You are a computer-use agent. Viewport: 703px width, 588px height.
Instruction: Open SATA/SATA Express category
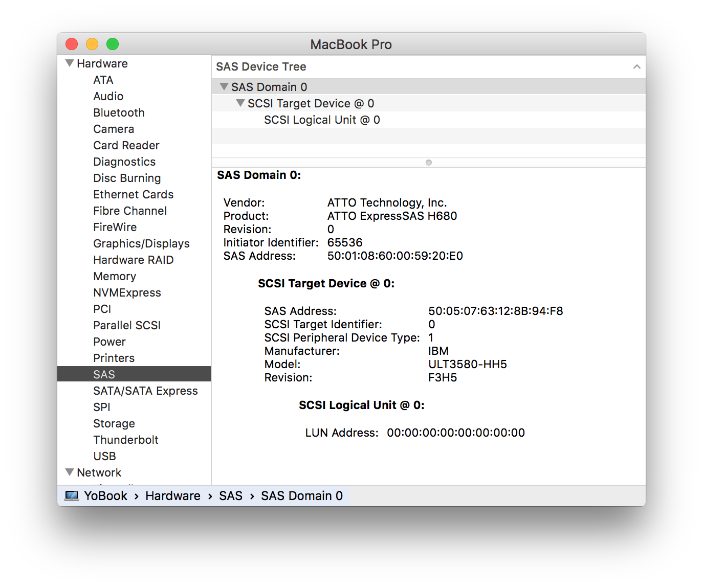pos(145,391)
